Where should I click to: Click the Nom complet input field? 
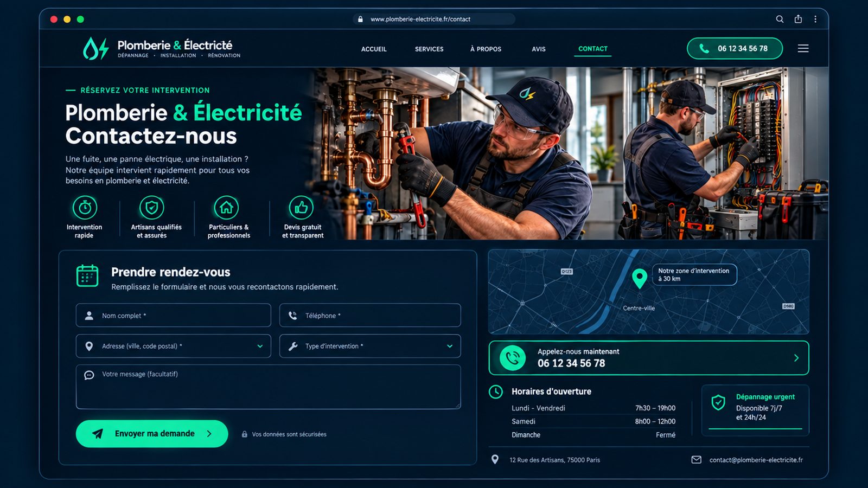(x=173, y=315)
